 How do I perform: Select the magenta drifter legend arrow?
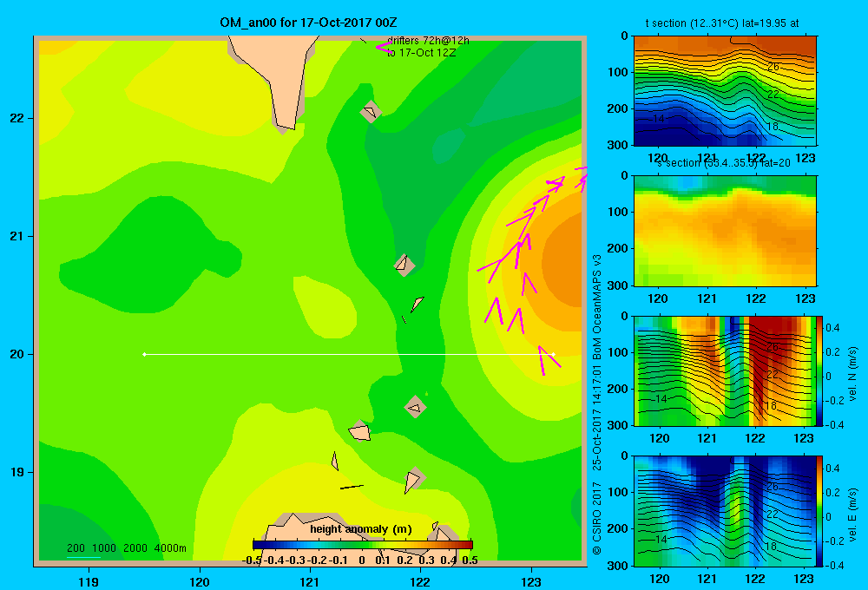(x=385, y=47)
